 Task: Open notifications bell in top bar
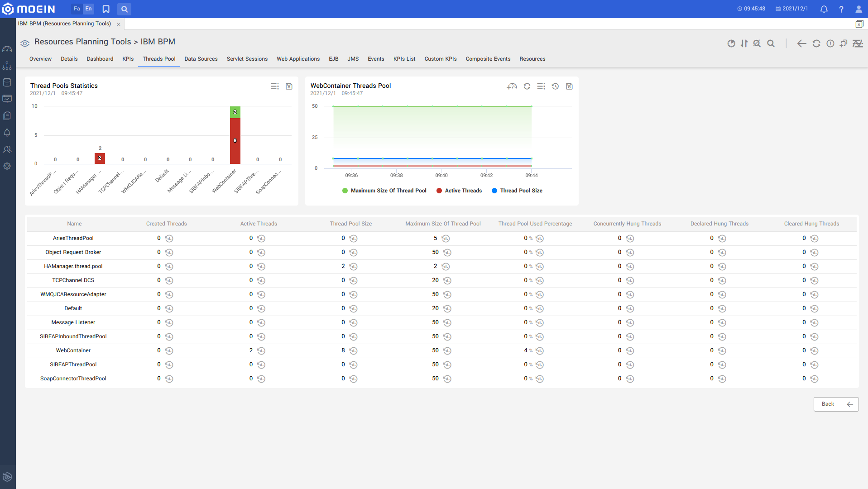coord(824,9)
